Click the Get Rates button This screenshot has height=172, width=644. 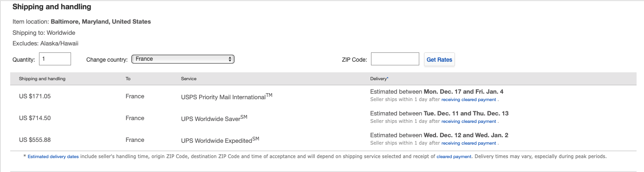439,59
